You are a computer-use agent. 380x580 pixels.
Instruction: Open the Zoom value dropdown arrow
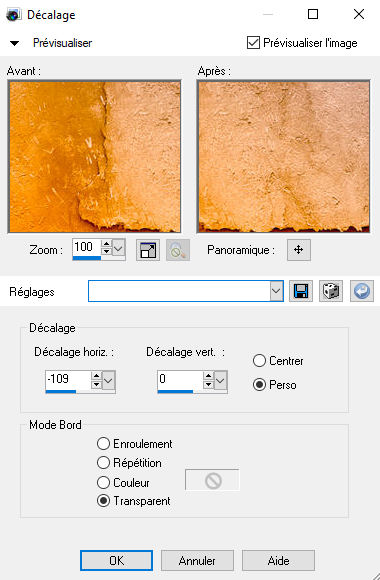118,248
